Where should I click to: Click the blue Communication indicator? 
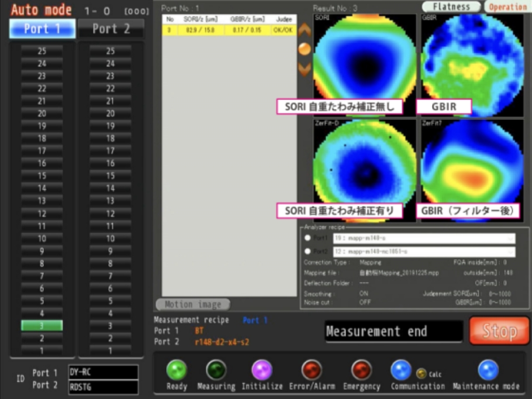point(401,370)
